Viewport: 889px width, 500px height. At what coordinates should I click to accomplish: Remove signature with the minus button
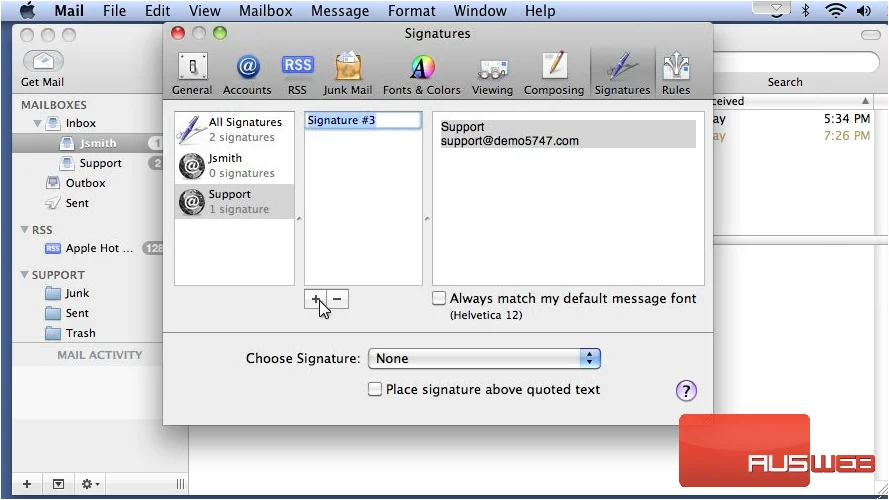[337, 299]
